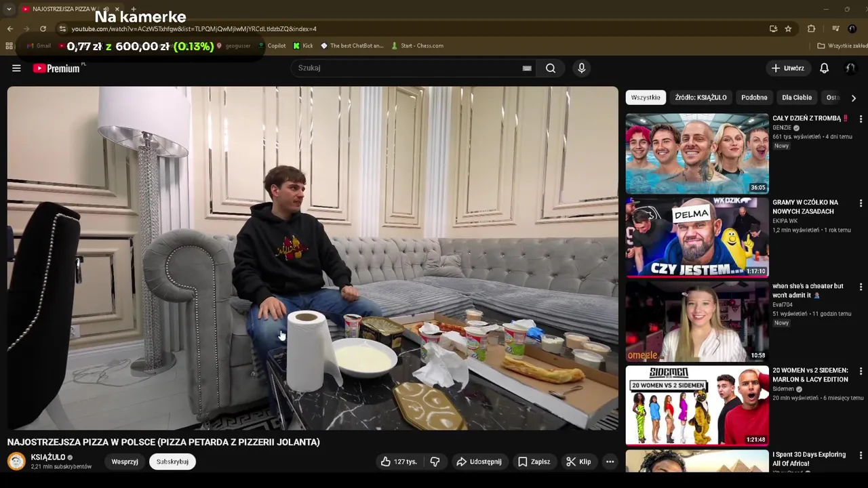
Task: Select the Wszystkie filter chip
Action: [646, 98]
